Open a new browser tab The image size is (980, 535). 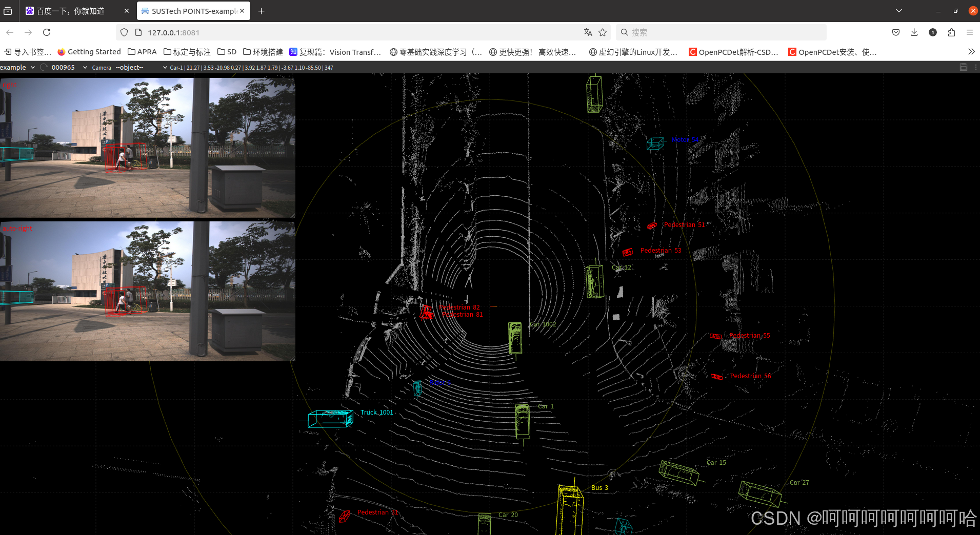[261, 11]
